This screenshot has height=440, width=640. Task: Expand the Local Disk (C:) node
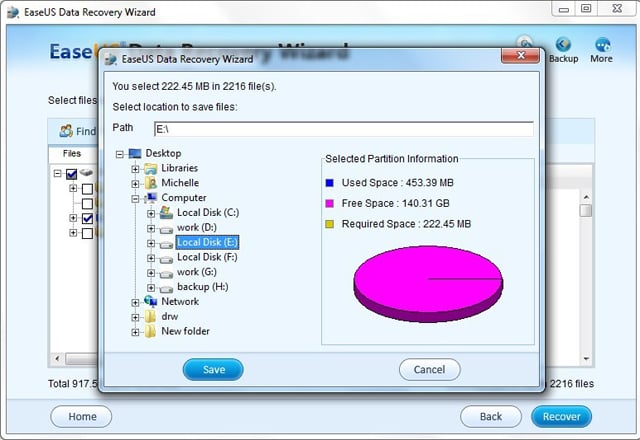point(151,213)
